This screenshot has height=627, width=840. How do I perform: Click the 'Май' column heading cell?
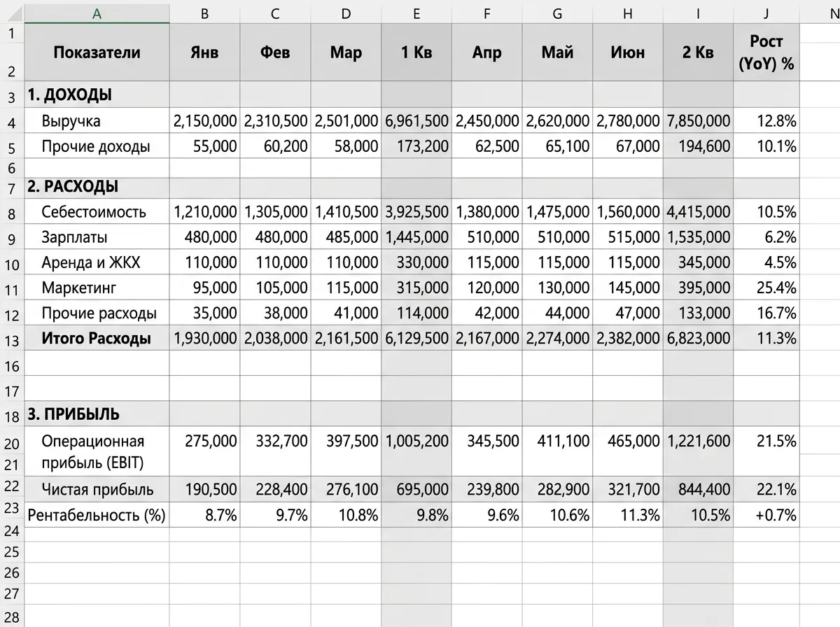557,52
